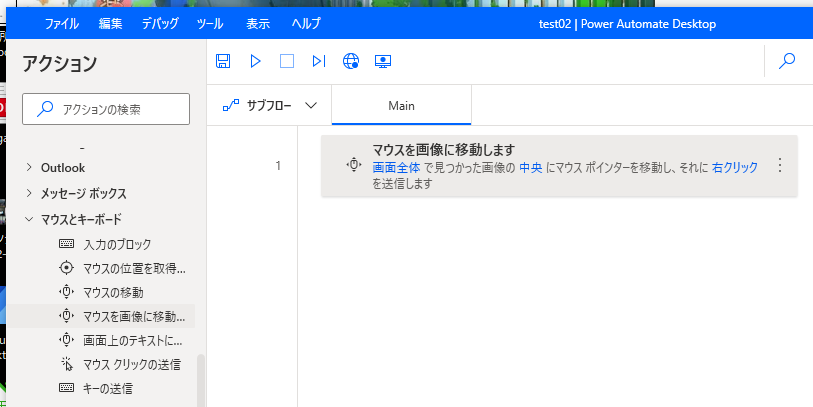
Task: Focus the アクションの検索 input field
Action: [x=106, y=109]
